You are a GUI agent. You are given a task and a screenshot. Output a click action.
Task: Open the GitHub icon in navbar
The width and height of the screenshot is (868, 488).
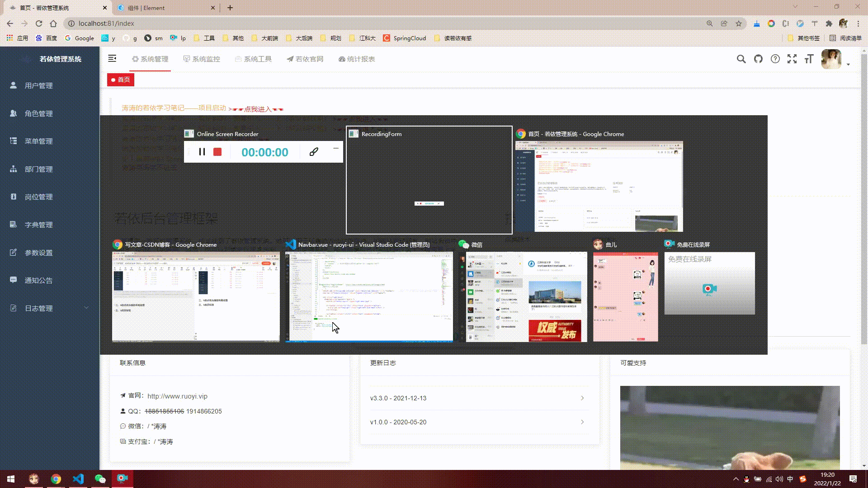point(758,59)
